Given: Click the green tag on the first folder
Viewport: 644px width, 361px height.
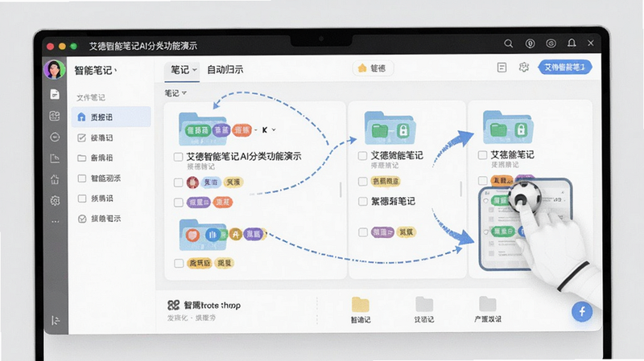Looking at the screenshot, I should [x=197, y=130].
